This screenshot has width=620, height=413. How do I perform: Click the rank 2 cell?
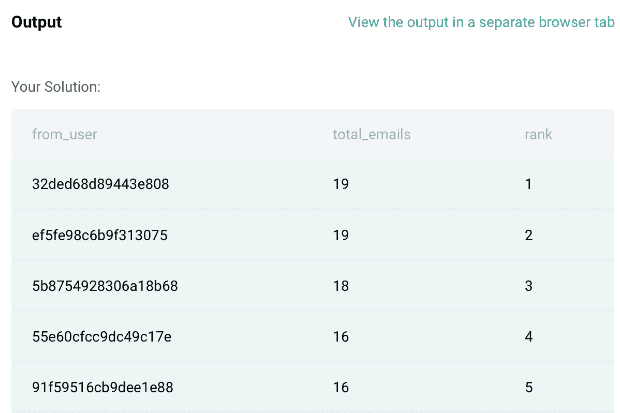coord(528,235)
